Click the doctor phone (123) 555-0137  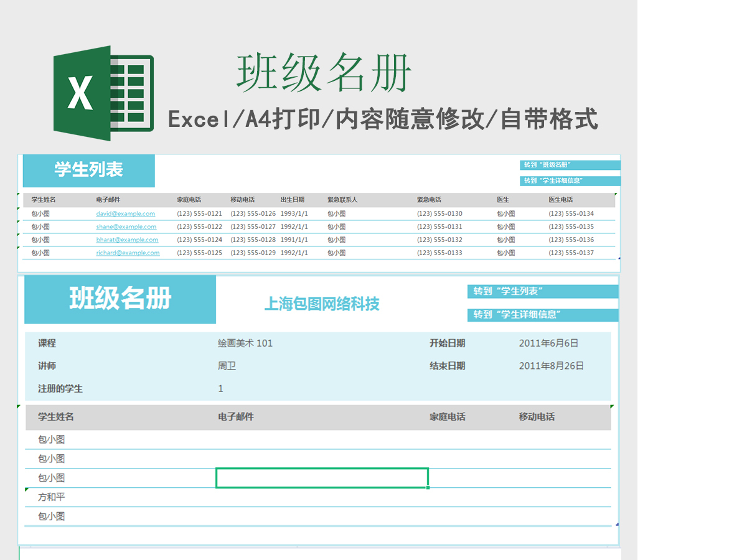click(571, 253)
